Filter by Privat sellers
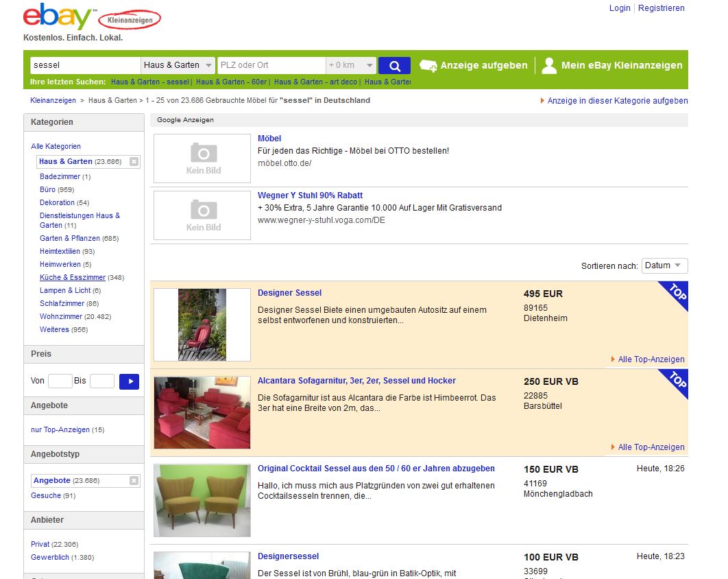The width and height of the screenshot is (728, 579). coord(40,544)
